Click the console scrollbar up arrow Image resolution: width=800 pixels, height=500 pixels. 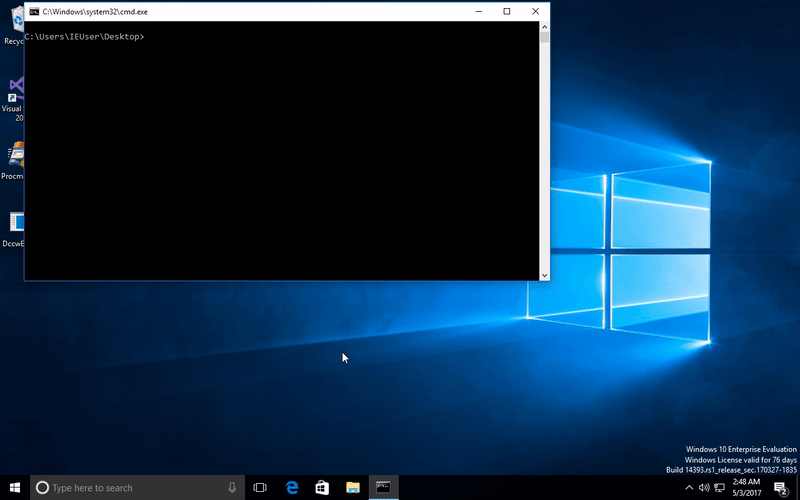point(544,27)
